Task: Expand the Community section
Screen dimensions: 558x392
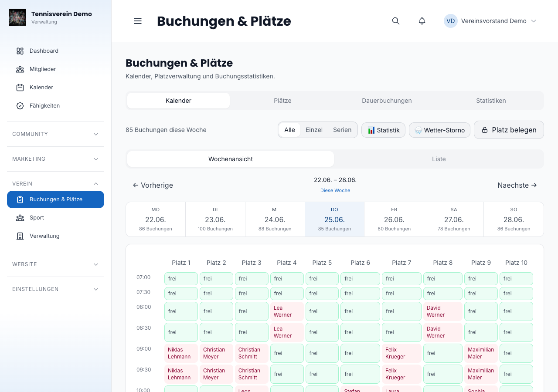Action: [55, 134]
